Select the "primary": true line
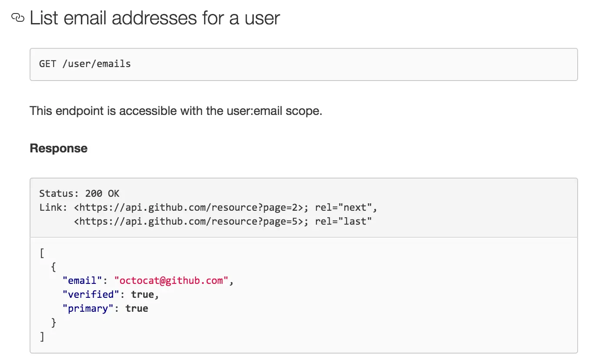The width and height of the screenshot is (592, 364). point(105,308)
